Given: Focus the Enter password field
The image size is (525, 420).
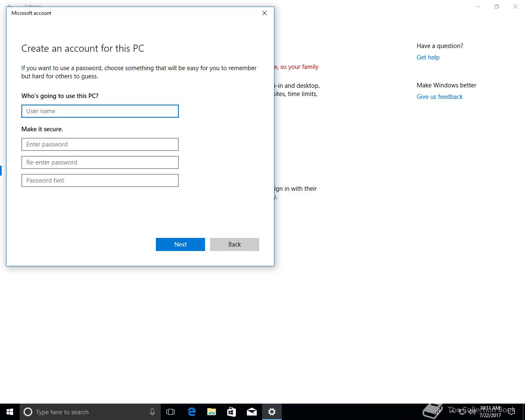Looking at the screenshot, I should [100, 144].
